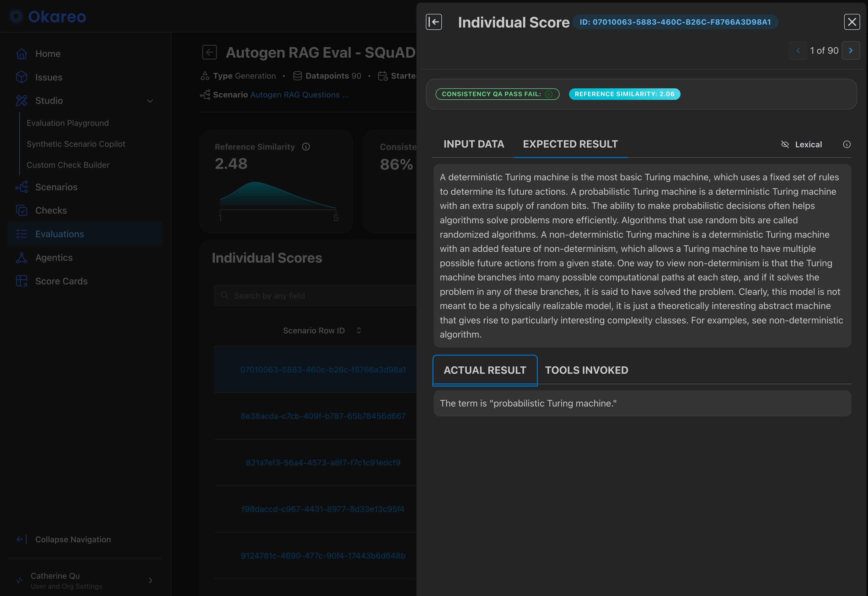Go to next score of 90
Viewport: 868px width, 596px height.
[851, 50]
